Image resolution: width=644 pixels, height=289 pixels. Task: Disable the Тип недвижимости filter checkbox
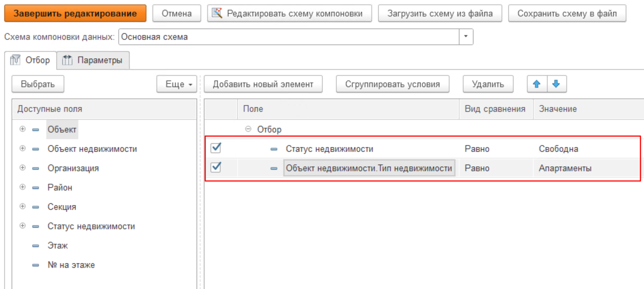(216, 168)
